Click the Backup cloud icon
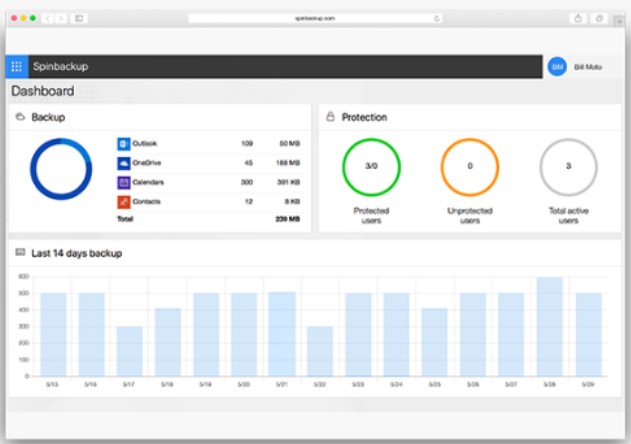 click(x=20, y=117)
